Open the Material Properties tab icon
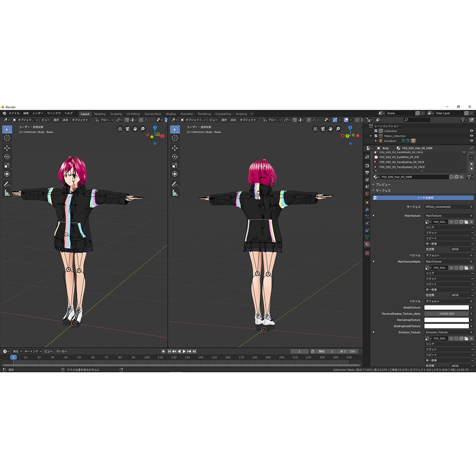Viewport: 476px width, 476px height. click(367, 243)
